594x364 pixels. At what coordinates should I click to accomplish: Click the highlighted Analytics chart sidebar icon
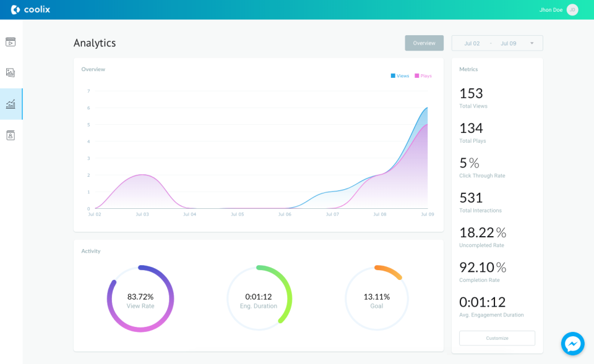coord(10,104)
